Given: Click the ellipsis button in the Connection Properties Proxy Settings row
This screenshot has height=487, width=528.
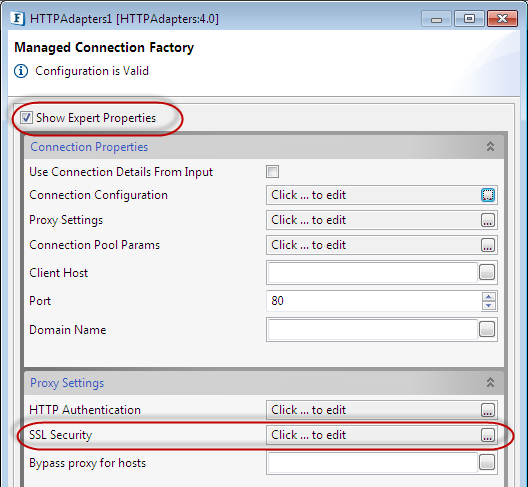Looking at the screenshot, I should click(488, 220).
